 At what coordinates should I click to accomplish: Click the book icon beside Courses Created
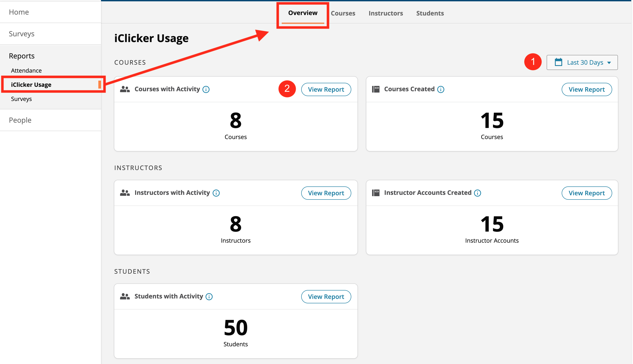[376, 89]
